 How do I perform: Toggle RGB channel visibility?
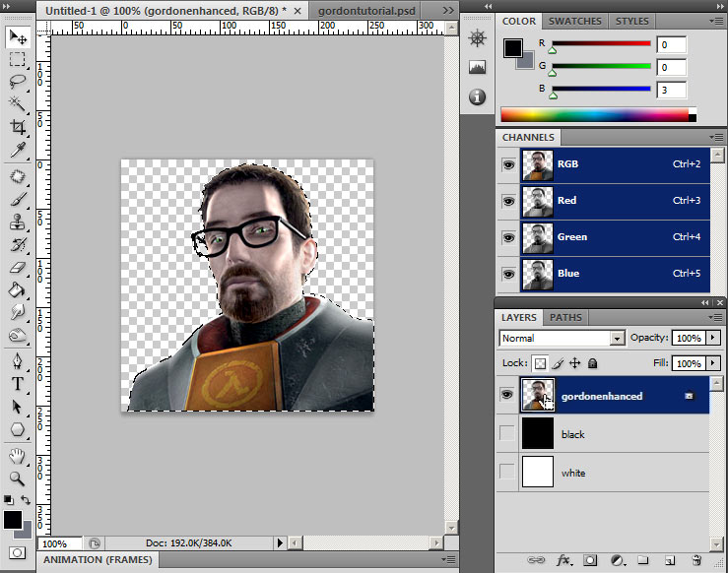[x=508, y=164]
